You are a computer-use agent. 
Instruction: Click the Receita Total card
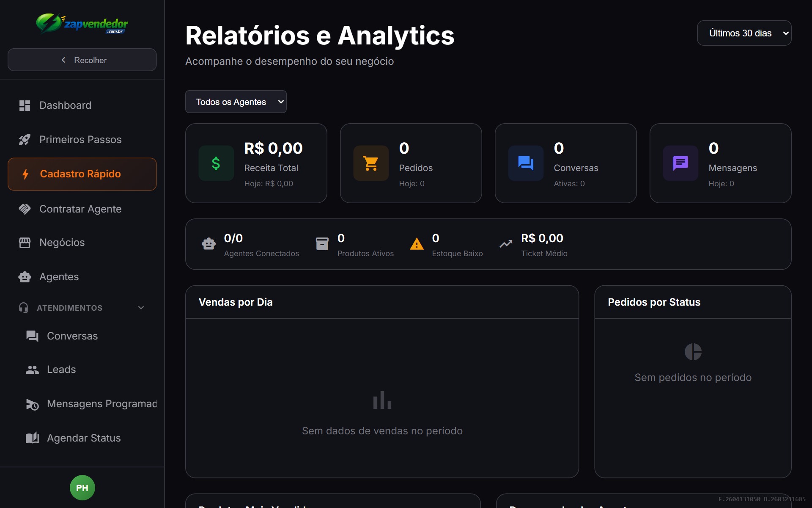[x=256, y=163]
